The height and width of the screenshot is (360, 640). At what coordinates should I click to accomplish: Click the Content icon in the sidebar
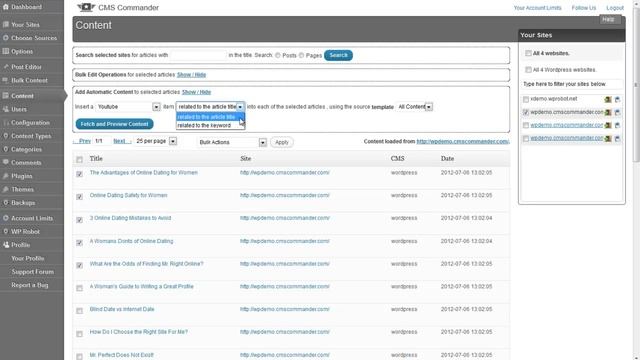coord(6,96)
